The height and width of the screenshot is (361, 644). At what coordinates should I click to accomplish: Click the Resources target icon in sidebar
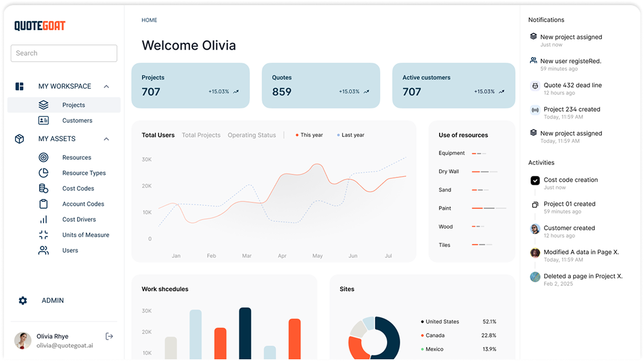pyautogui.click(x=43, y=157)
